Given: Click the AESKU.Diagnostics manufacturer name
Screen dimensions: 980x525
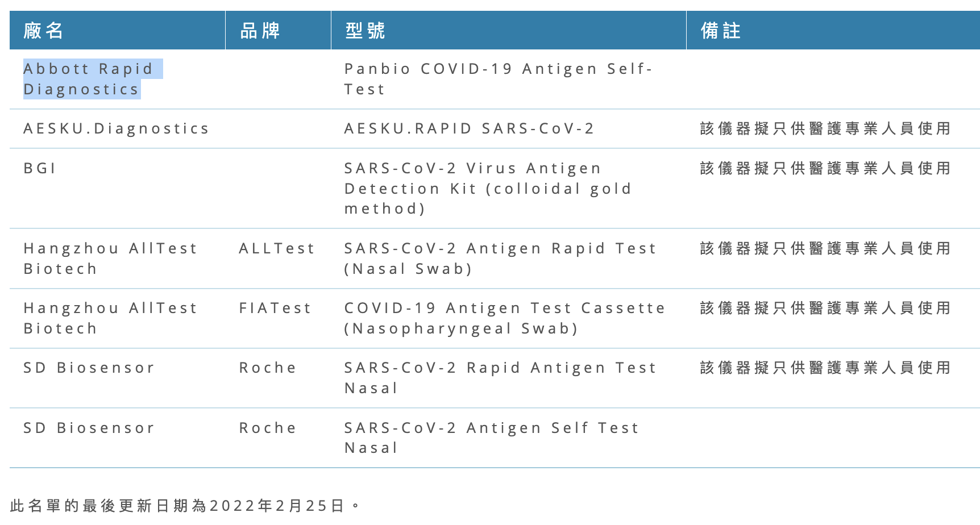Looking at the screenshot, I should [116, 129].
